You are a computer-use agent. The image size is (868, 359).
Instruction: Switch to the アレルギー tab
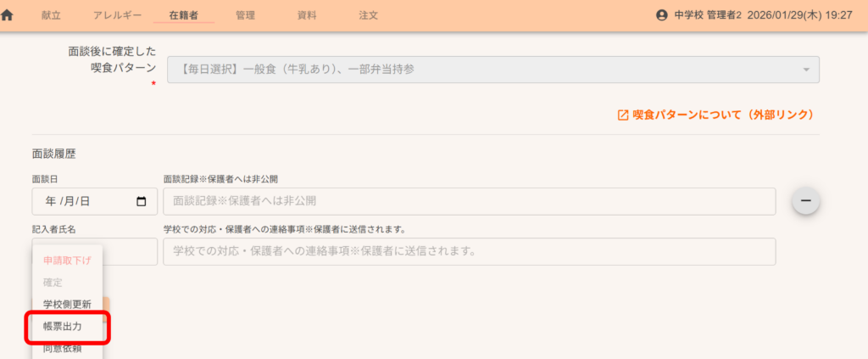point(117,15)
